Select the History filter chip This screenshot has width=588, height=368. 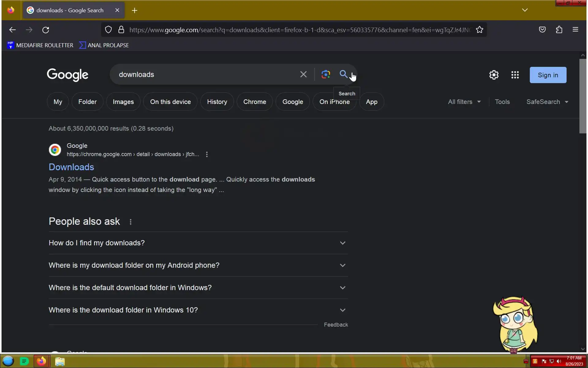coord(217,102)
